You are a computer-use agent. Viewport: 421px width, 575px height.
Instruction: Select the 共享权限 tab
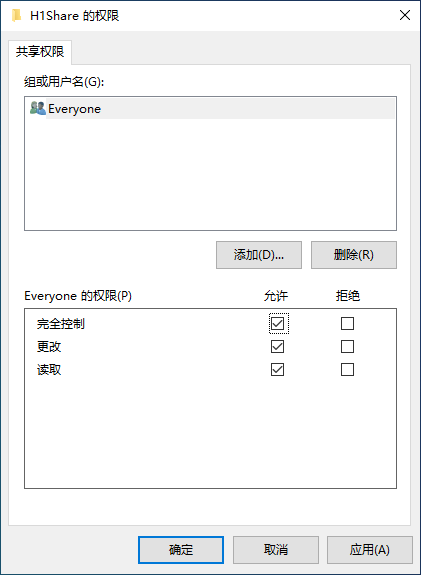(x=40, y=52)
